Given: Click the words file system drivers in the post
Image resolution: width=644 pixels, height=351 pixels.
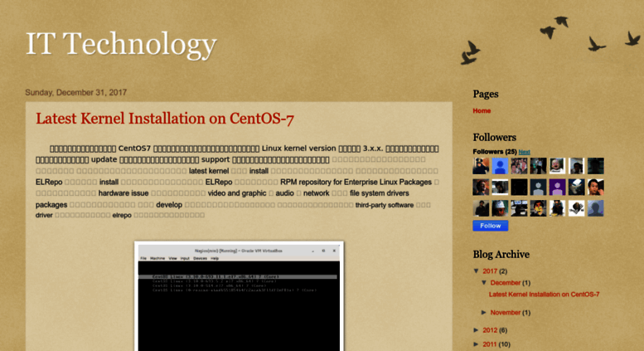Looking at the screenshot, I should [379, 193].
